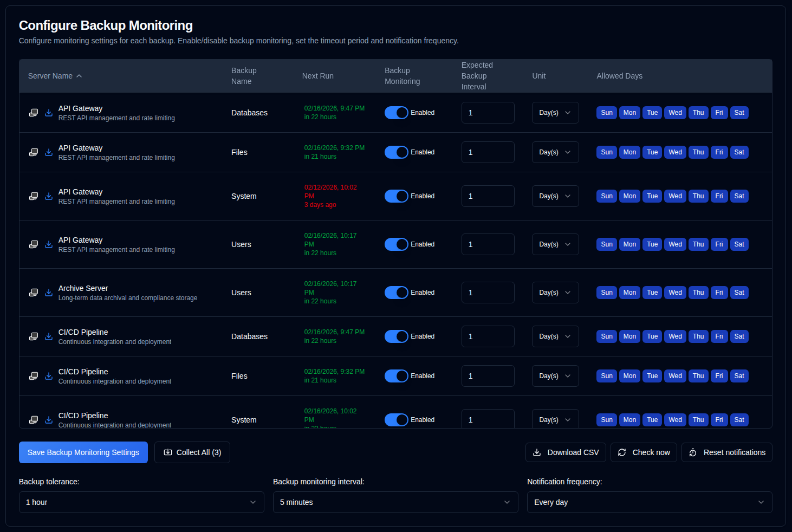Open the Notification frequency dropdown
This screenshot has height=532, width=792.
pos(649,502)
